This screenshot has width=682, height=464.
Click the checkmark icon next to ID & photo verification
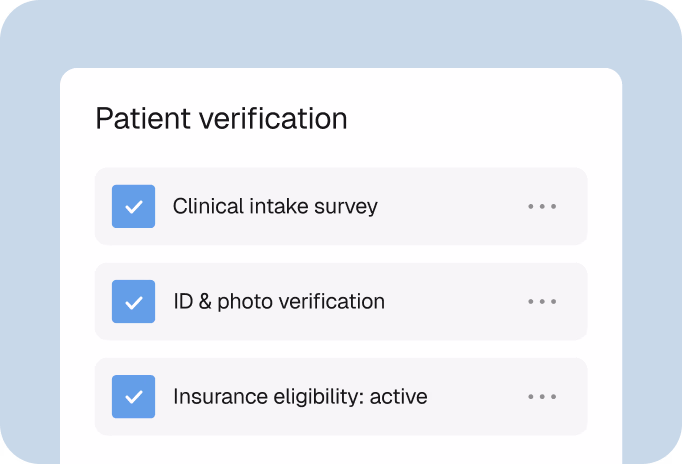click(x=133, y=302)
